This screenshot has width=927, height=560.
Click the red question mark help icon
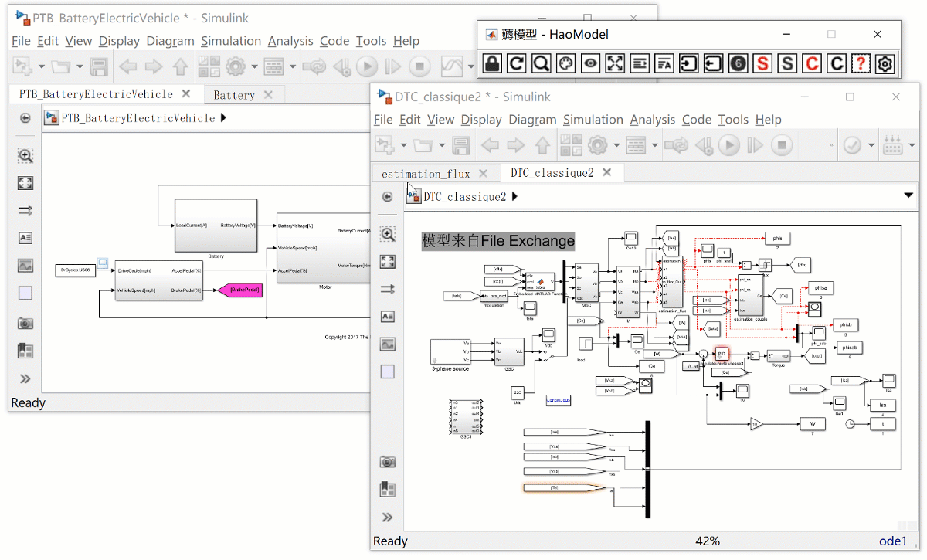click(x=861, y=63)
